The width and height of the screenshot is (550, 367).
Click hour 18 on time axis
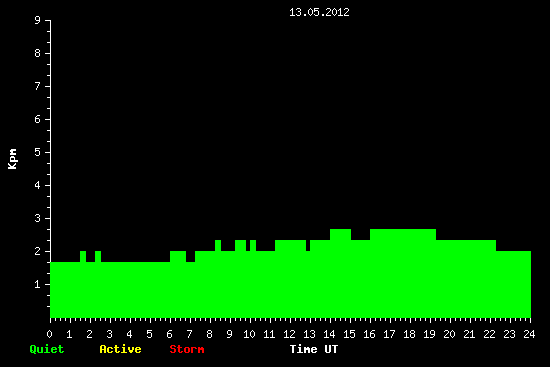point(409,334)
